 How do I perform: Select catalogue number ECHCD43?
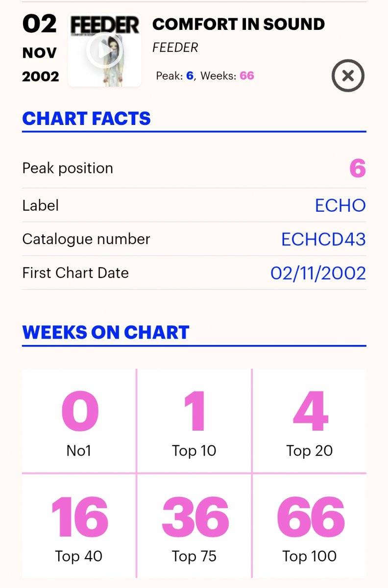click(x=323, y=239)
